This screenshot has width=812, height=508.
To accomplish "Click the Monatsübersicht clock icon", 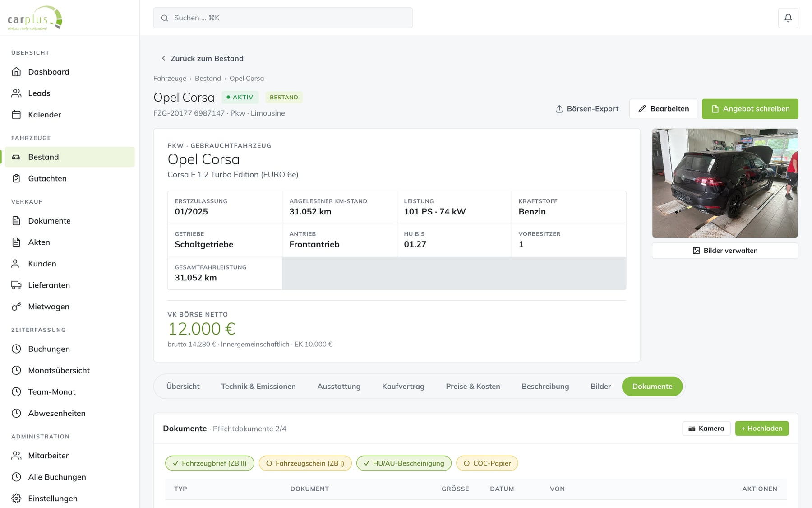I will coord(16,370).
